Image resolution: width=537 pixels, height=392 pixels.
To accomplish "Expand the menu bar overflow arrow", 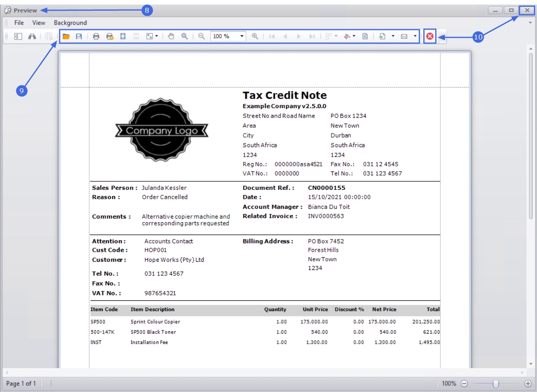I will click(x=530, y=23).
